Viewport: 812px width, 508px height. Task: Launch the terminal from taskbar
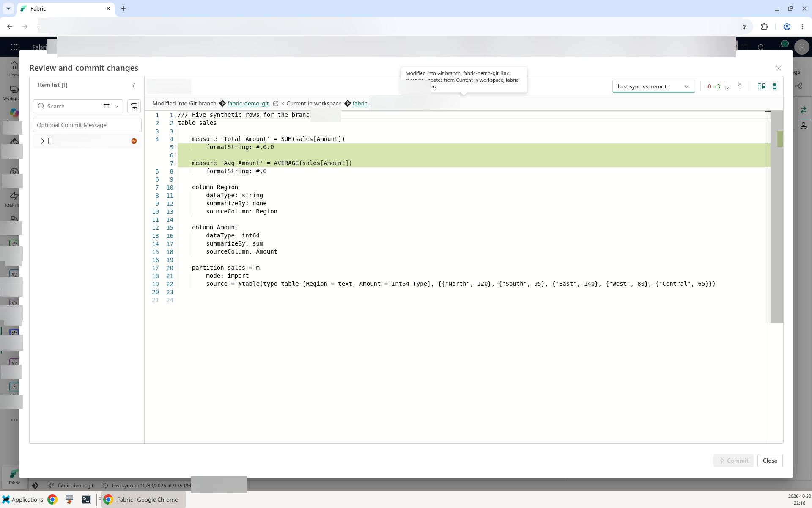(x=86, y=500)
